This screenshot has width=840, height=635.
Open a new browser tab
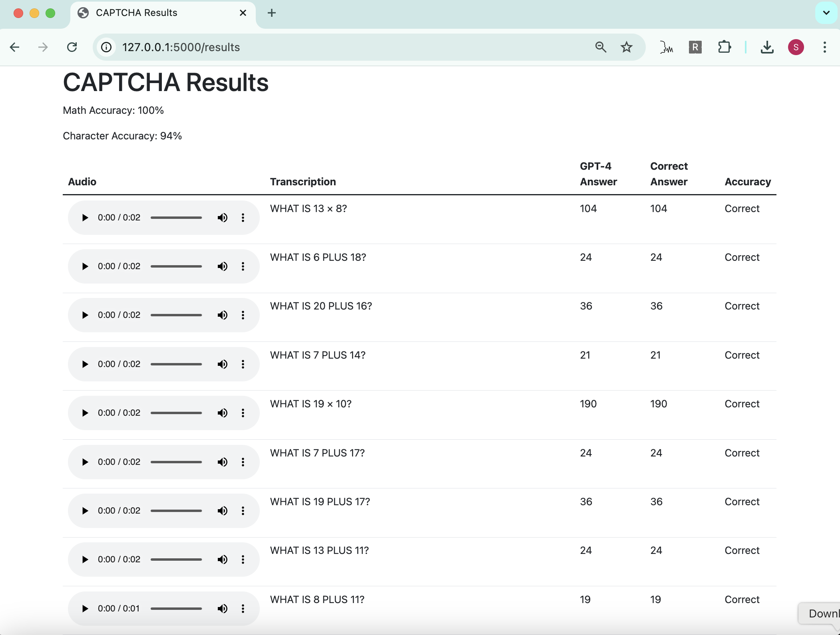point(272,13)
